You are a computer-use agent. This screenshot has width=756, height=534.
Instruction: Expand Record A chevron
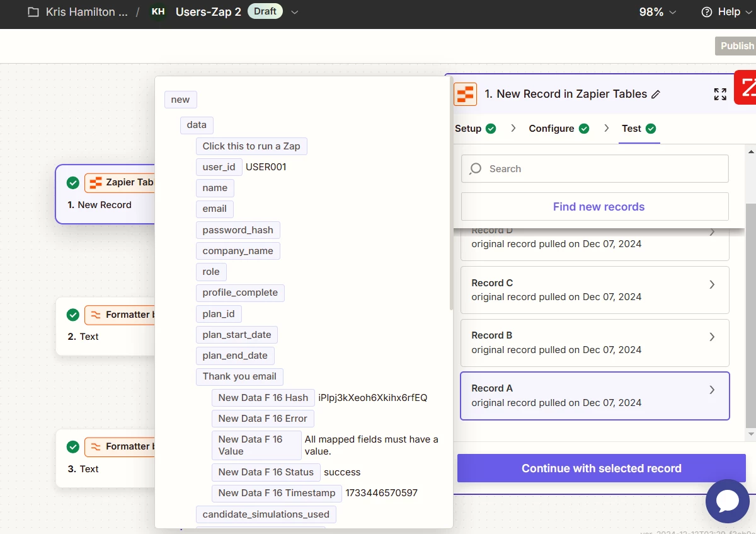tap(712, 390)
